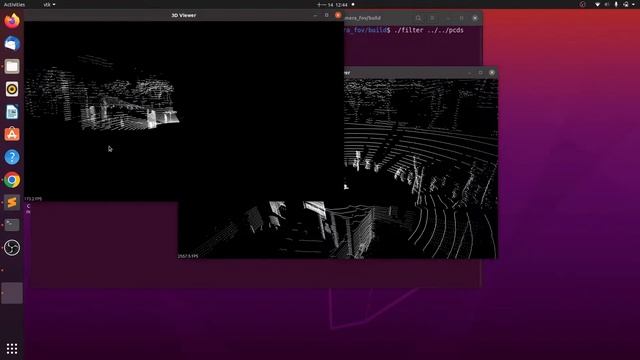Open OBS Studio from the dock
The width and height of the screenshot is (640, 360).
(x=12, y=248)
